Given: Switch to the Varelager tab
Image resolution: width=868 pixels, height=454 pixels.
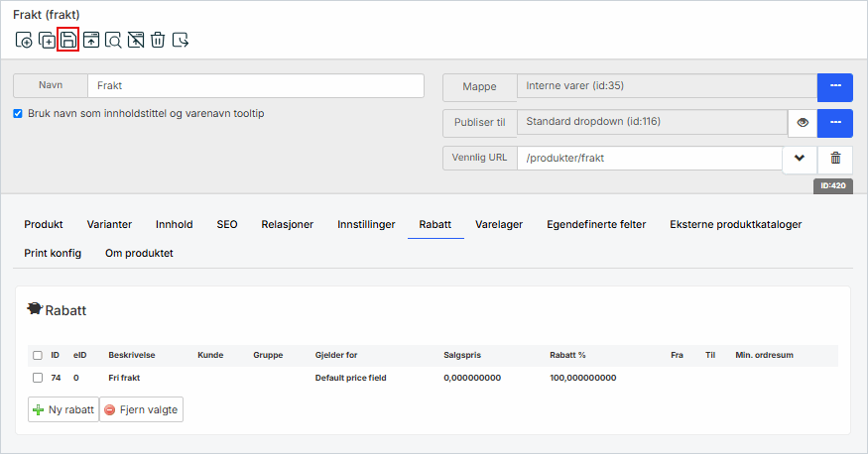Looking at the screenshot, I should coord(498,224).
